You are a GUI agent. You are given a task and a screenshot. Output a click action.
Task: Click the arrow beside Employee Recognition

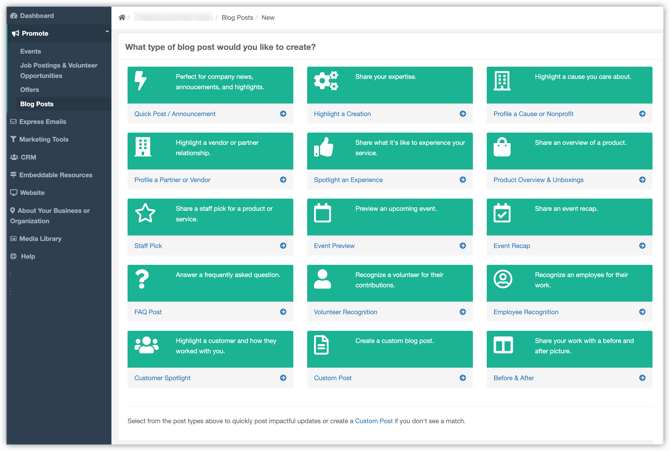[642, 312]
